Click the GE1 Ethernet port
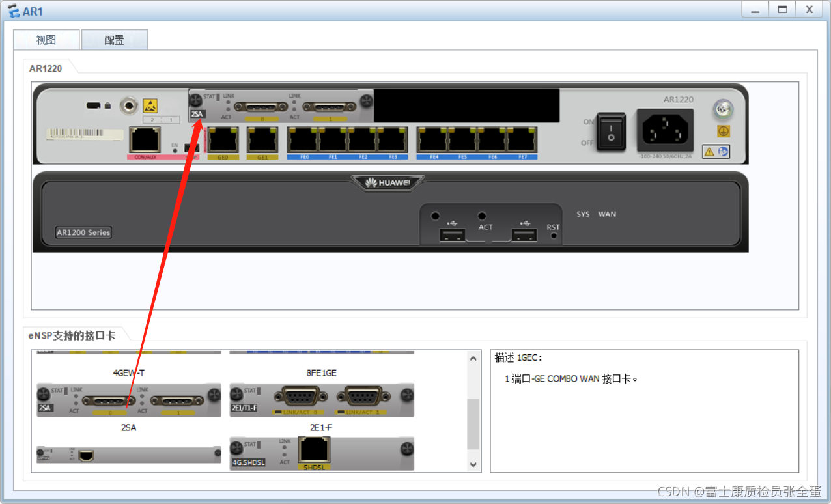Screen dimensions: 831x504 pyautogui.click(x=262, y=139)
